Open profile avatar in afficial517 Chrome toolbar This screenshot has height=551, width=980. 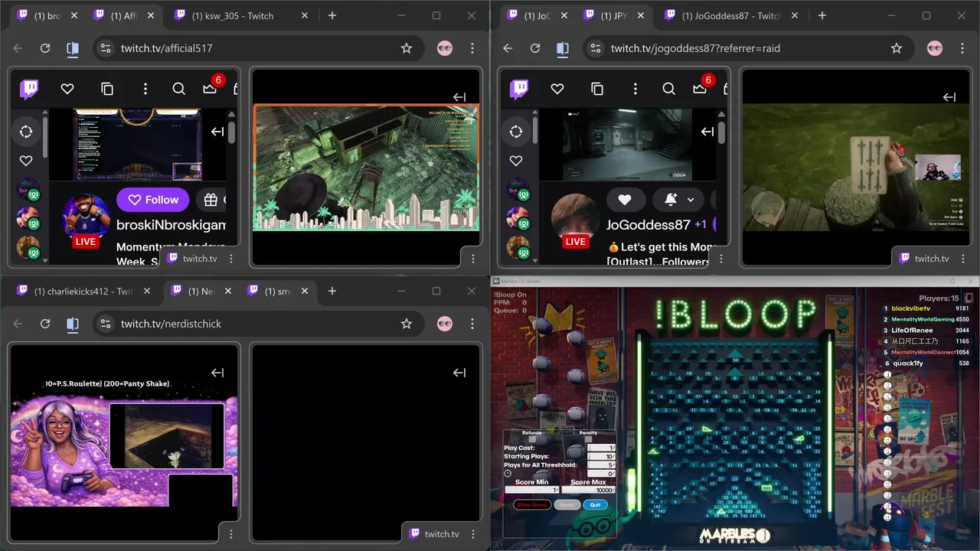[445, 48]
